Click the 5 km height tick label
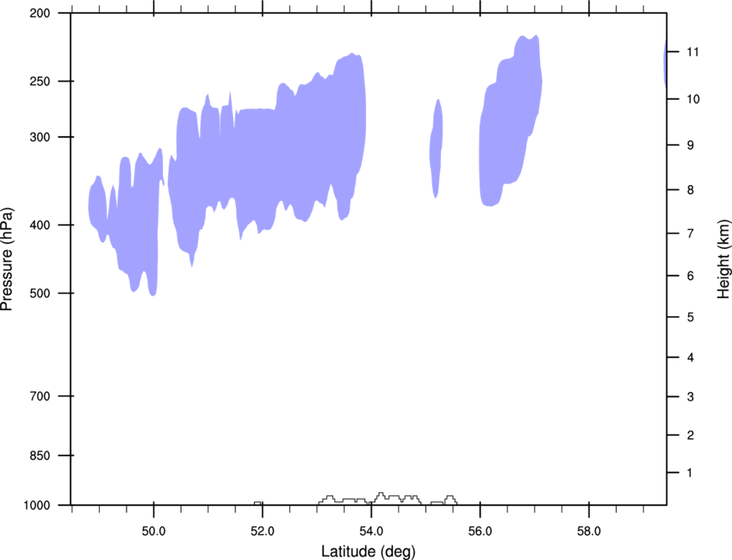The width and height of the screenshot is (732, 560). 691,317
